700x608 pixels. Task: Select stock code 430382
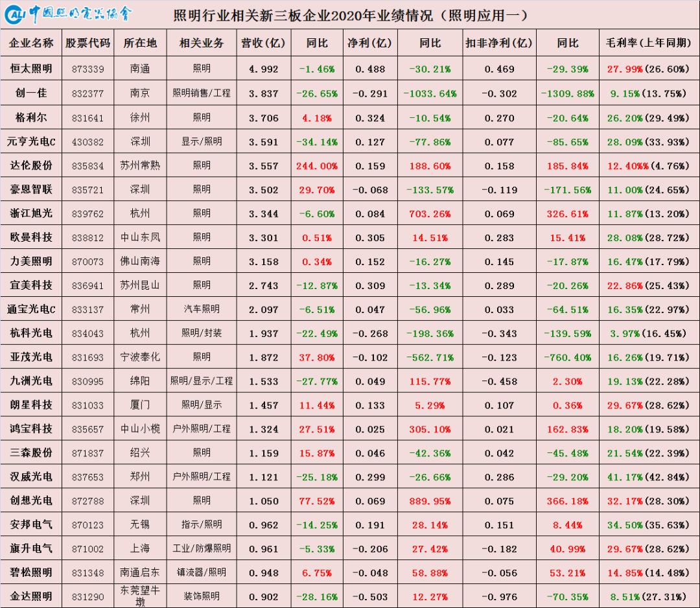pos(88,142)
